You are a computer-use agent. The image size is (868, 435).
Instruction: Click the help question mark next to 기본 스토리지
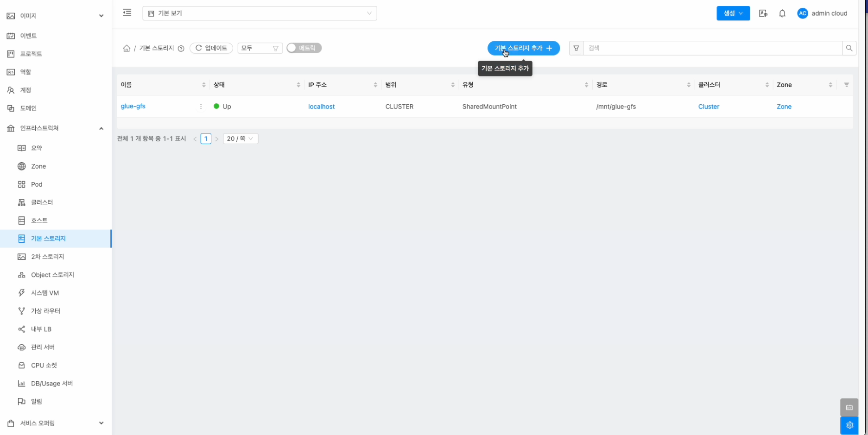(x=181, y=49)
